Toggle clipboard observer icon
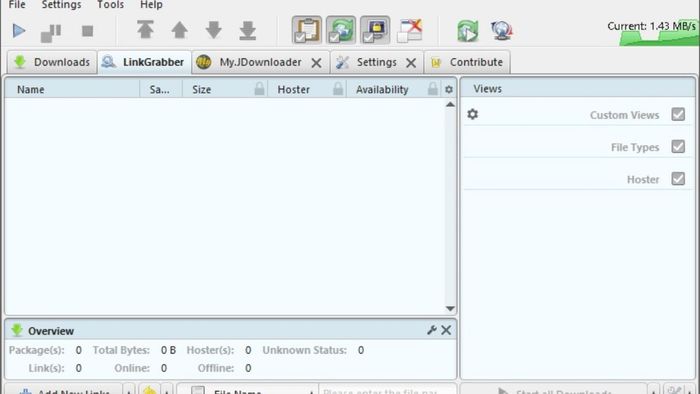The height and width of the screenshot is (394, 700). (x=307, y=30)
